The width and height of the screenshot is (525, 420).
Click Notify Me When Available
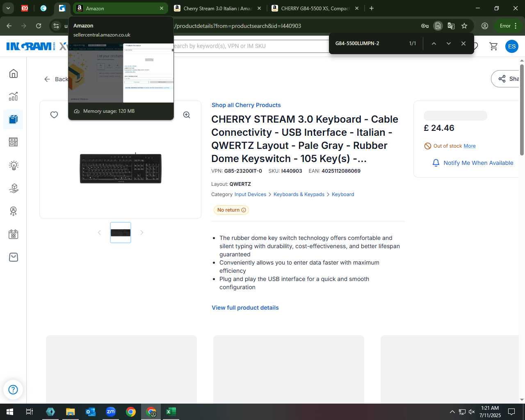[x=473, y=163]
